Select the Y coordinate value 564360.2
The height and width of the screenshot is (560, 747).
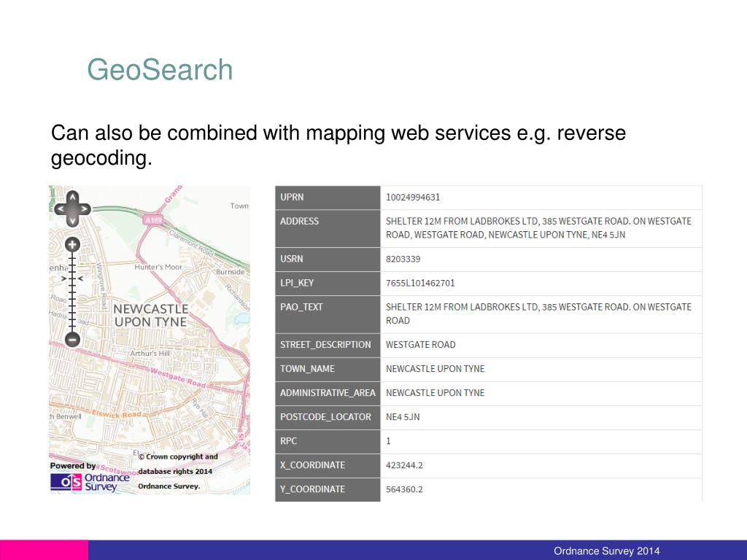point(404,489)
